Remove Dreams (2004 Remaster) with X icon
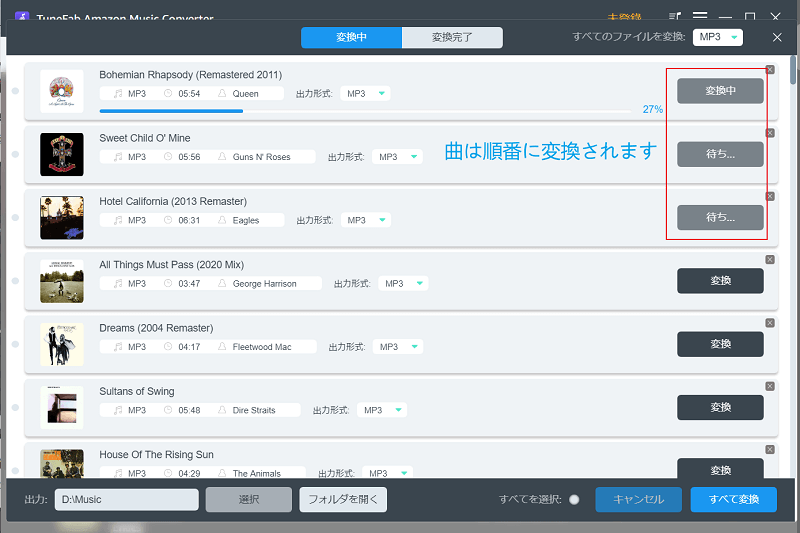Image resolution: width=800 pixels, height=533 pixels. pos(770,323)
